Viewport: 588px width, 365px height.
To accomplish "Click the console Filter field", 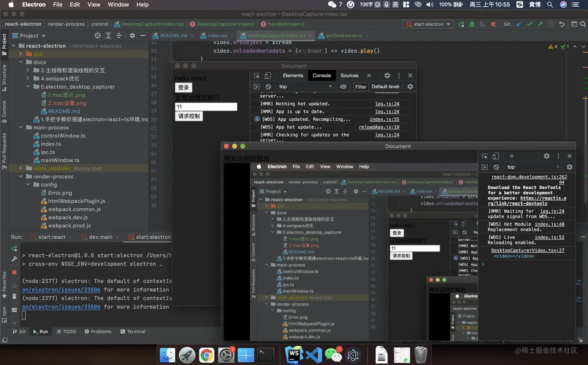I will click(x=361, y=87).
